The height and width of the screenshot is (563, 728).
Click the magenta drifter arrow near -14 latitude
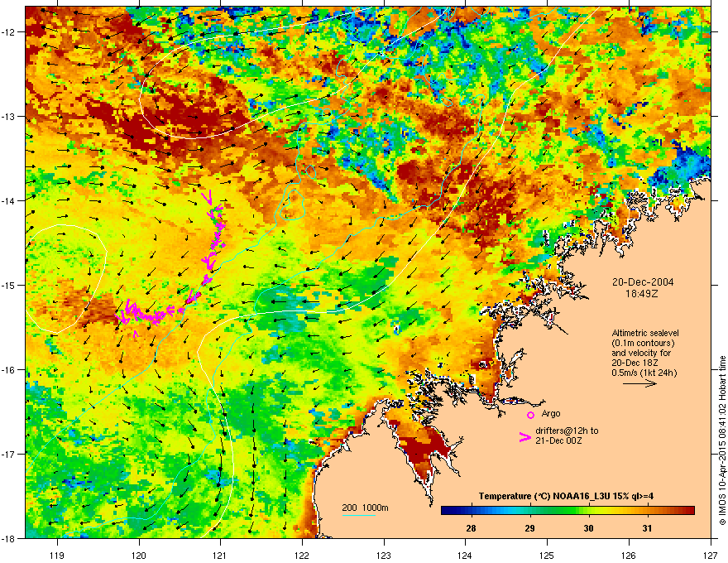click(208, 197)
